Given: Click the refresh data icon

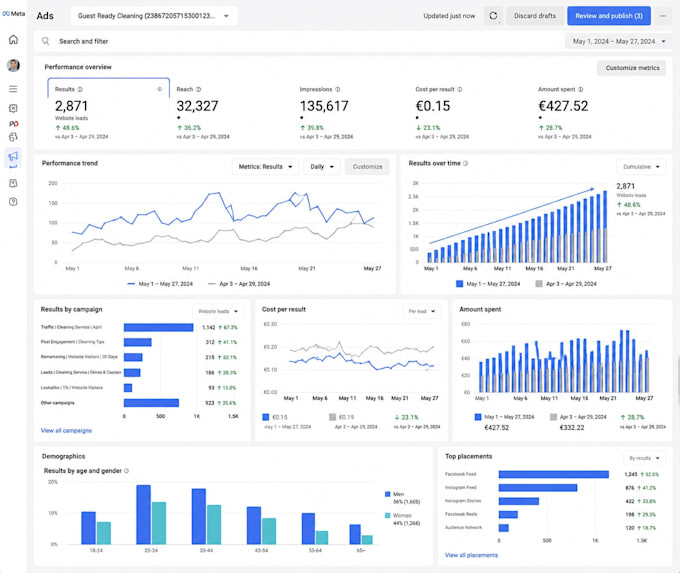Looking at the screenshot, I should [493, 16].
